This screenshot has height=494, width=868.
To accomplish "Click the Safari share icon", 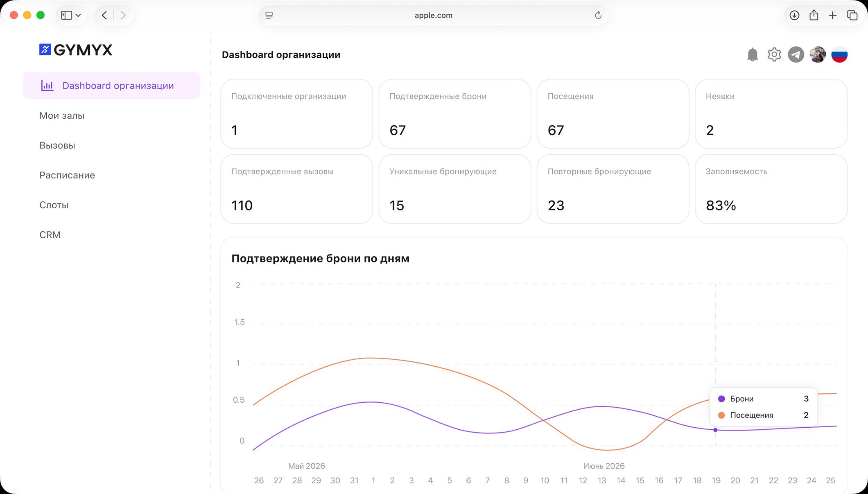I will click(x=814, y=15).
